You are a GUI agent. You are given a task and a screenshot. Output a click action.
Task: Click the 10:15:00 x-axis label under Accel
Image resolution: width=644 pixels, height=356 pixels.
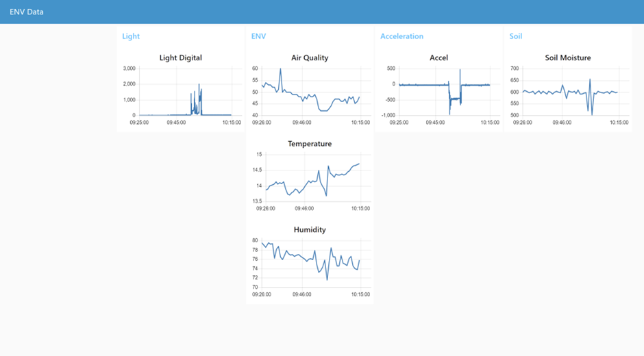pyautogui.click(x=489, y=123)
